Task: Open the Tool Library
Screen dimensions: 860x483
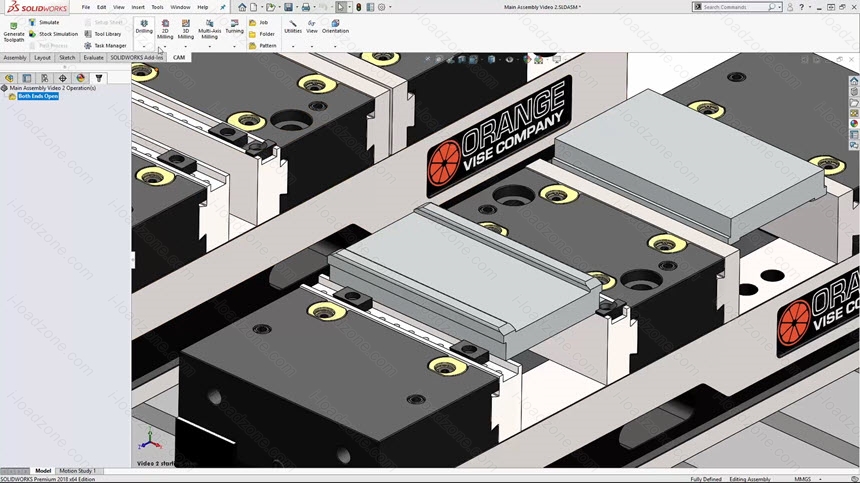Action: (x=103, y=34)
